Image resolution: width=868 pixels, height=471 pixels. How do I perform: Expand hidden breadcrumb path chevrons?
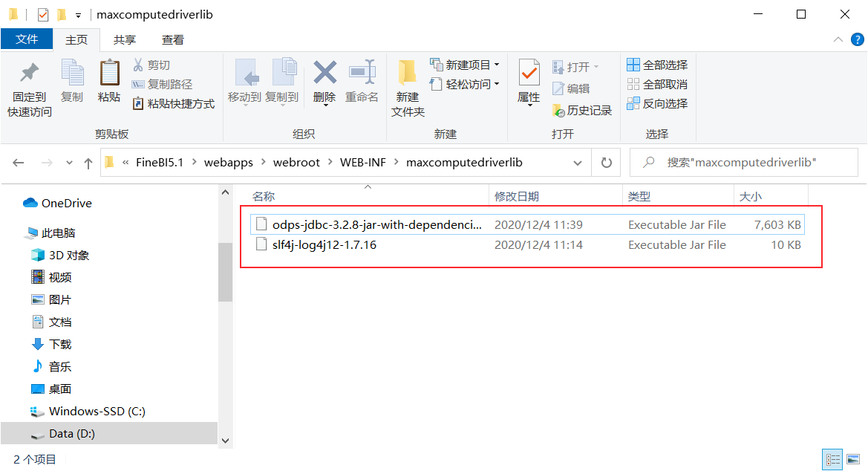(x=125, y=163)
